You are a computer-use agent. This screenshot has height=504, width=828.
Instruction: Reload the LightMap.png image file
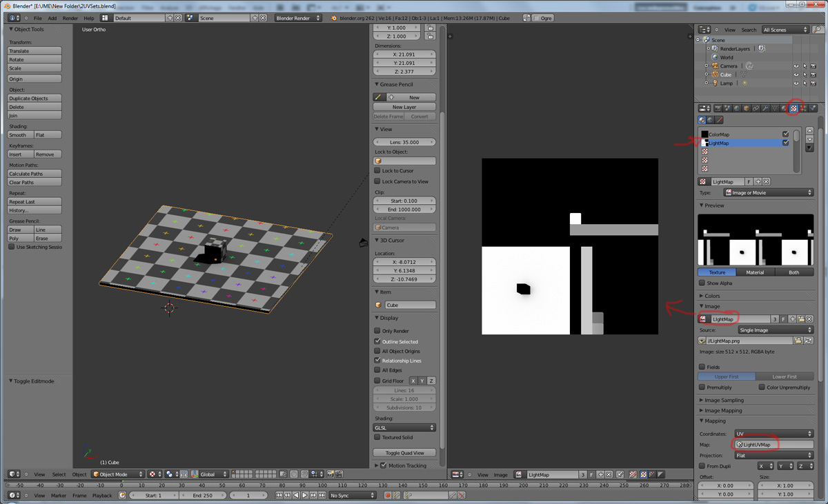click(x=809, y=341)
